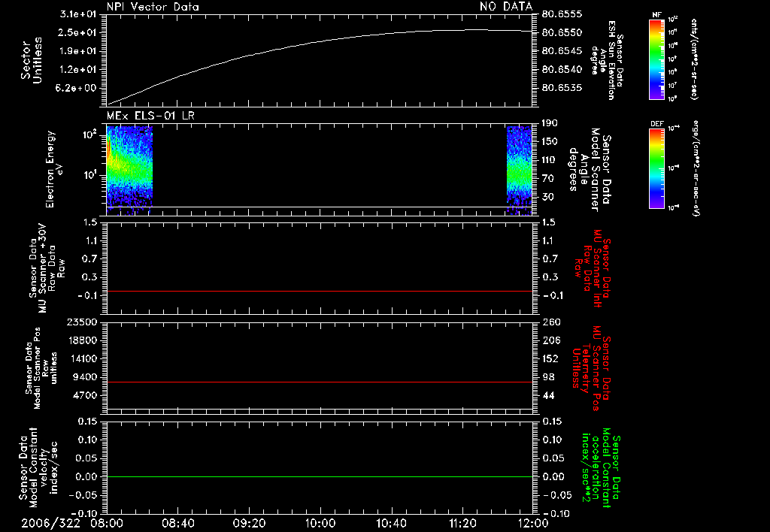Click the 80.6535 elevation tick label

[x=562, y=88]
